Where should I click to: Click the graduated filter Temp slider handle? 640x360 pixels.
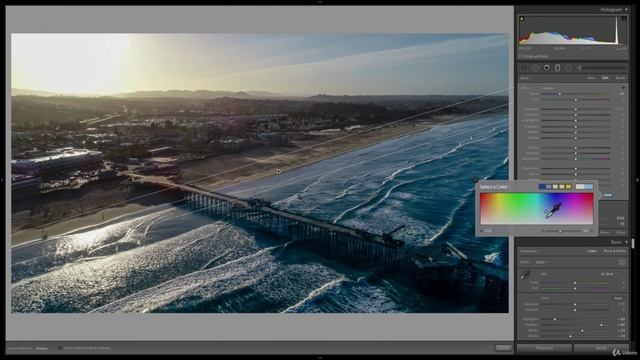tap(560, 94)
